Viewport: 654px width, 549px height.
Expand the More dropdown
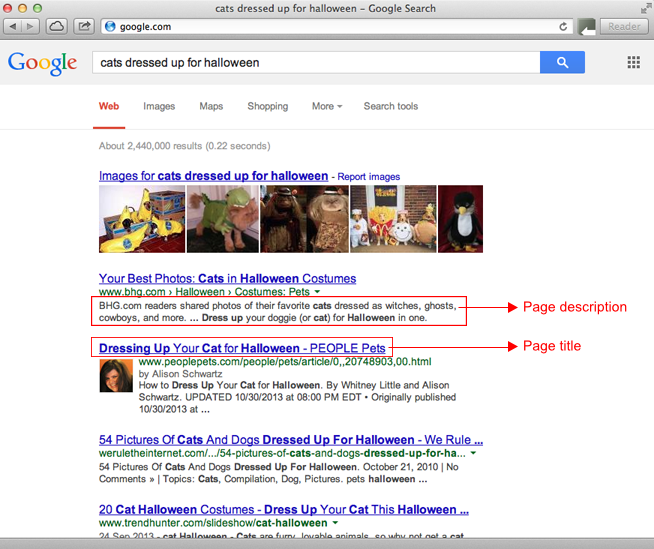(327, 106)
